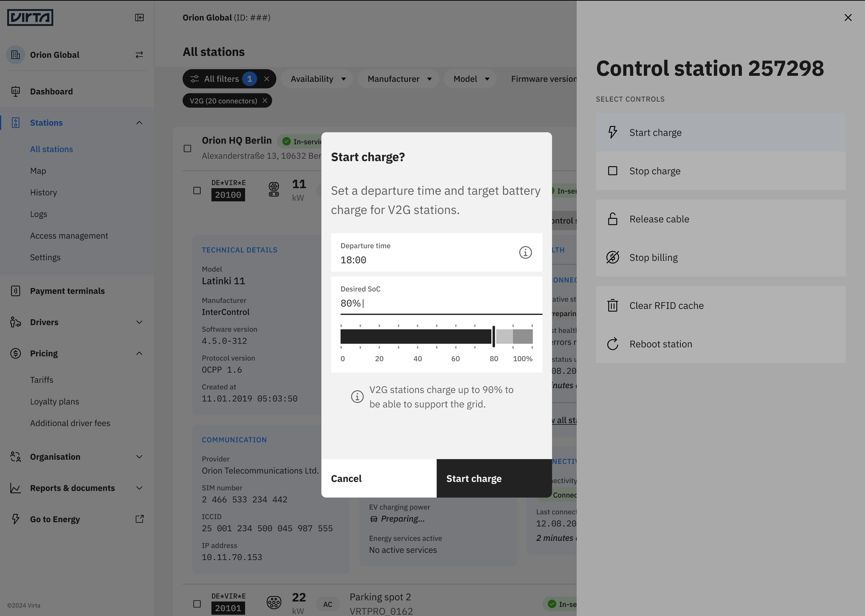865x616 pixels.
Task: Click the Reboot station icon
Action: 612,344
